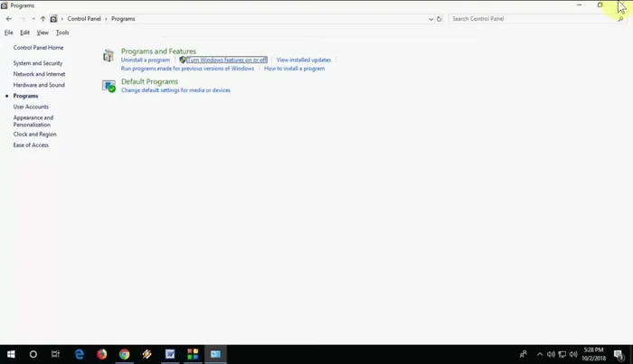Click View installed updates
The width and height of the screenshot is (633, 364).
tap(304, 60)
